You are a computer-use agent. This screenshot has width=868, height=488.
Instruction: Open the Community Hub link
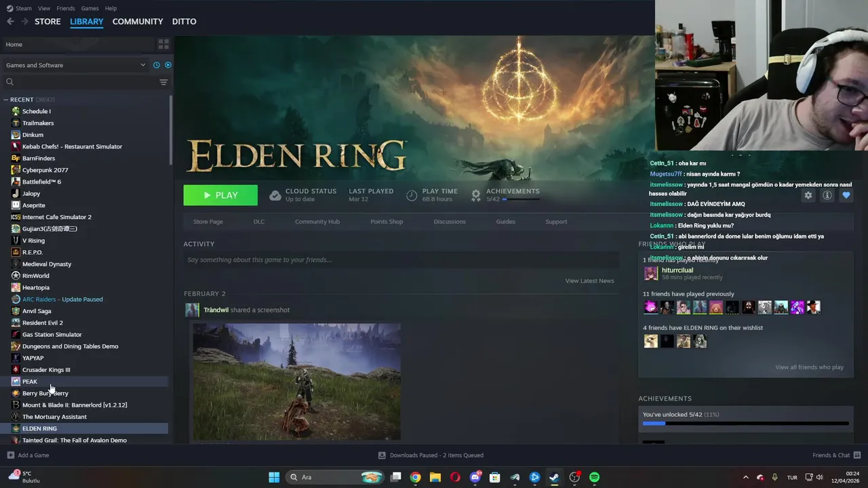coord(317,222)
